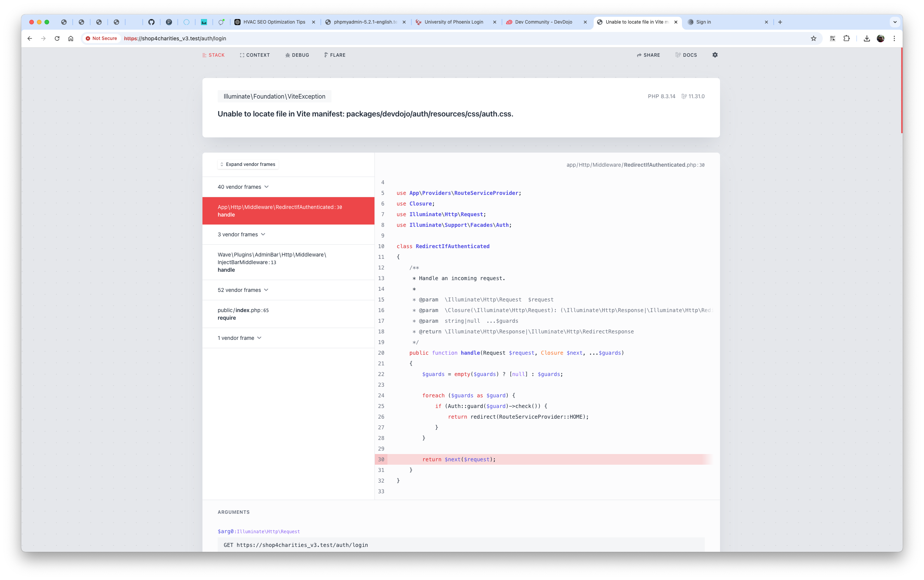This screenshot has width=924, height=580.
Task: Open the tab search dropdown arrow
Action: (895, 22)
